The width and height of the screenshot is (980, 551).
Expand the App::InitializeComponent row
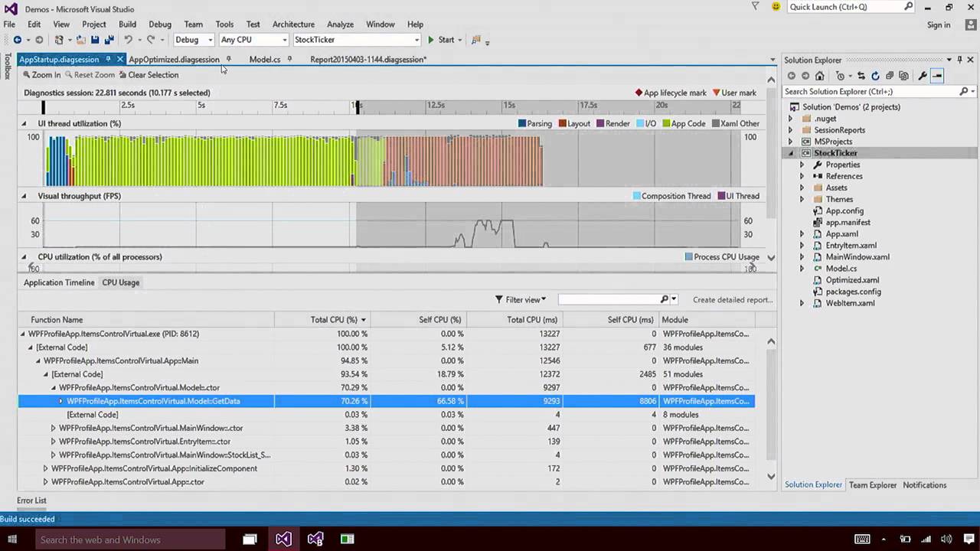click(46, 468)
